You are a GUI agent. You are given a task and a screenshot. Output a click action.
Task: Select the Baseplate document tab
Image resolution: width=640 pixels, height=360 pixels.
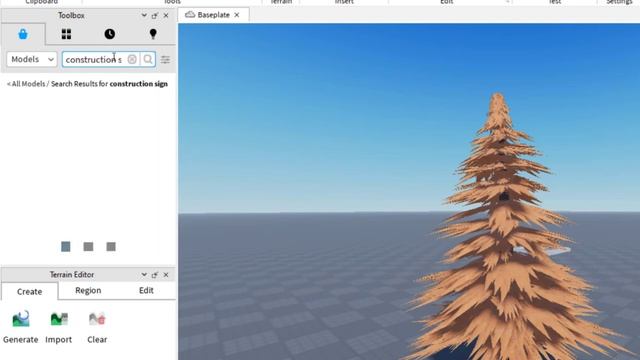(212, 15)
